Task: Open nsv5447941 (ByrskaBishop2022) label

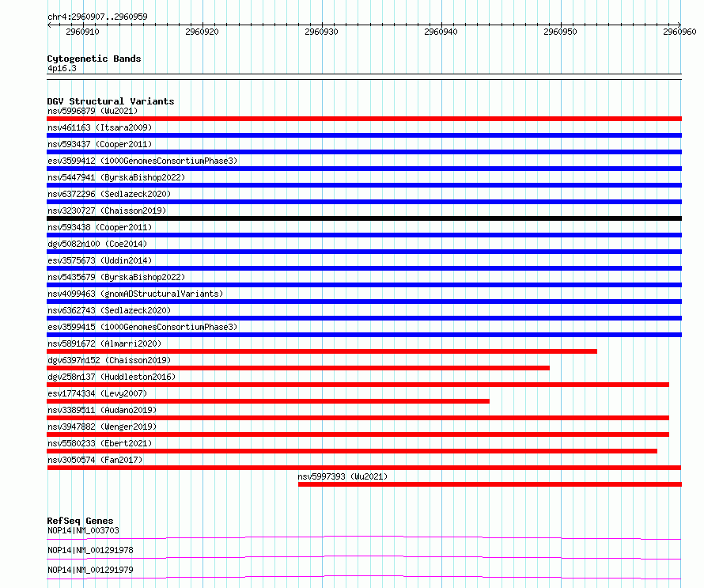Action: pos(116,177)
